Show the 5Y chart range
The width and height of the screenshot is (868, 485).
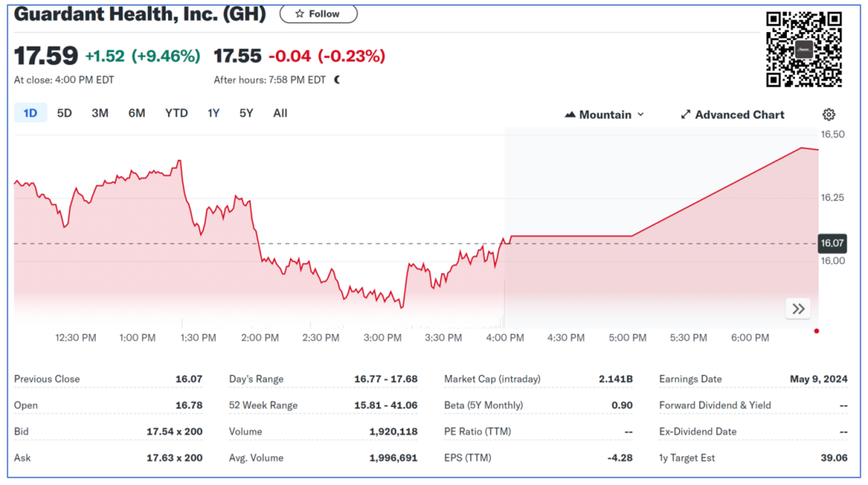coord(246,113)
